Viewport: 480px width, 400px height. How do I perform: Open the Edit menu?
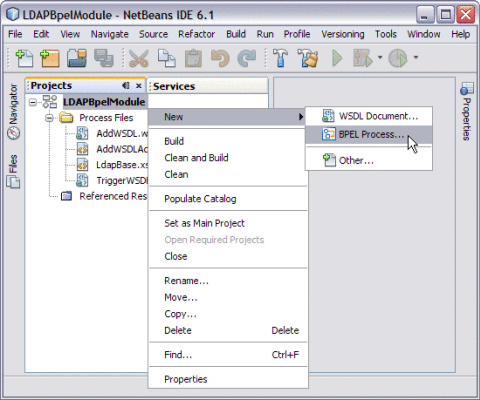[x=41, y=34]
